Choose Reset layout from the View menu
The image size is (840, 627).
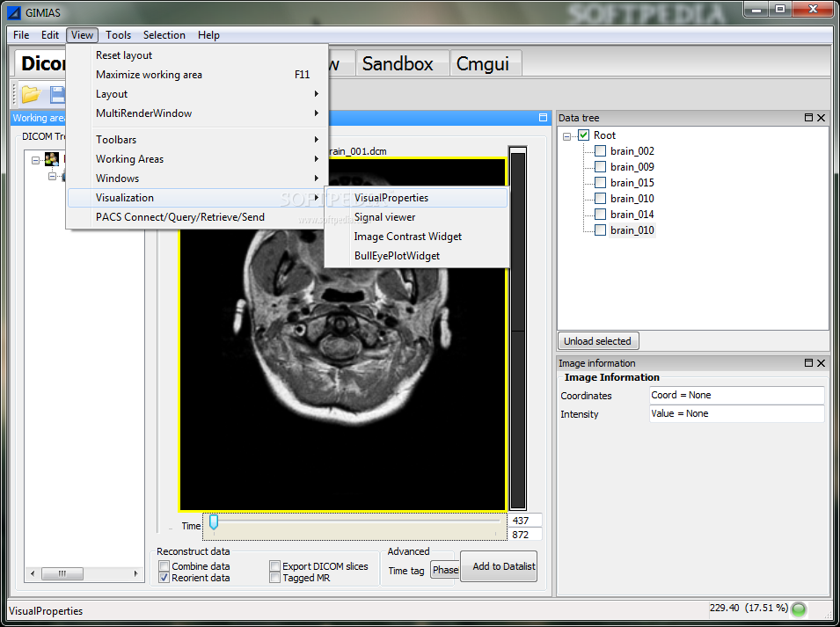(x=197, y=55)
